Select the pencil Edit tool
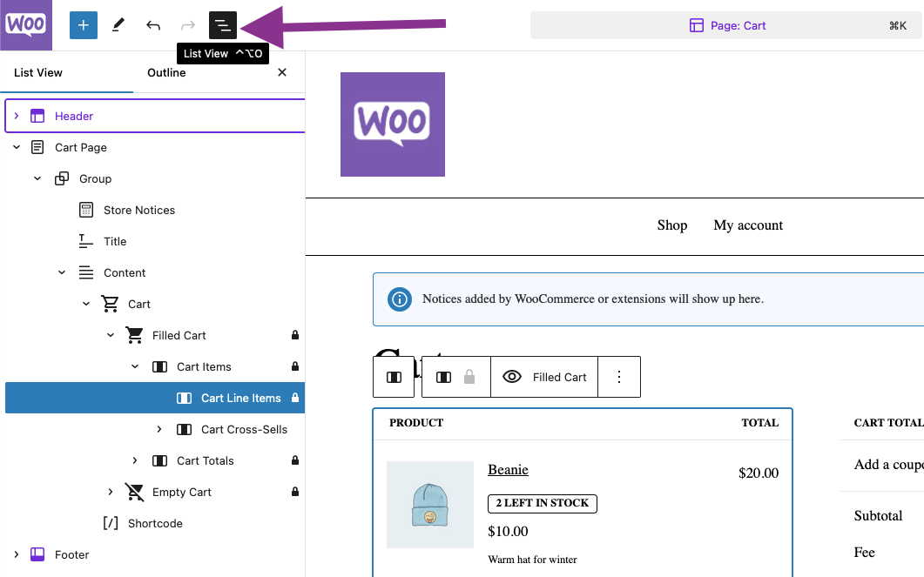 tap(118, 24)
